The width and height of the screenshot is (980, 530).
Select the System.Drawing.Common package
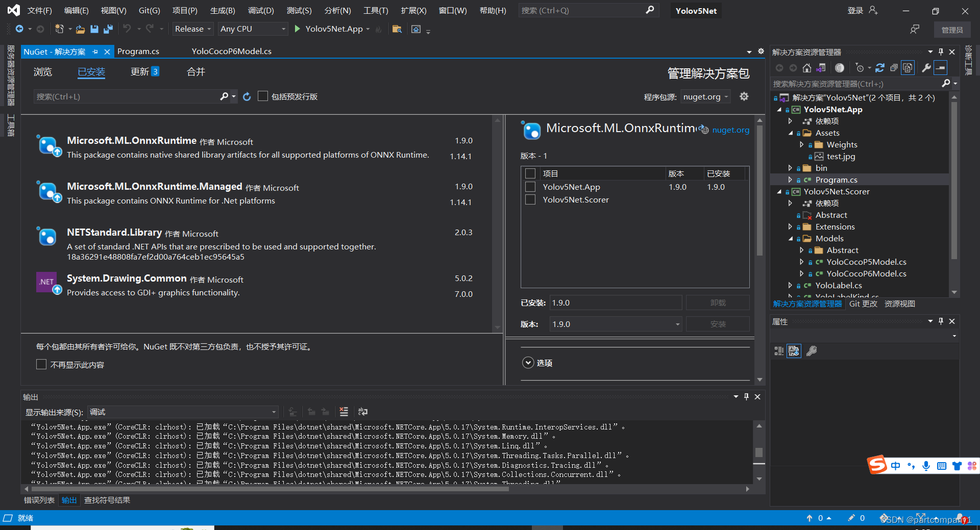pyautogui.click(x=256, y=286)
